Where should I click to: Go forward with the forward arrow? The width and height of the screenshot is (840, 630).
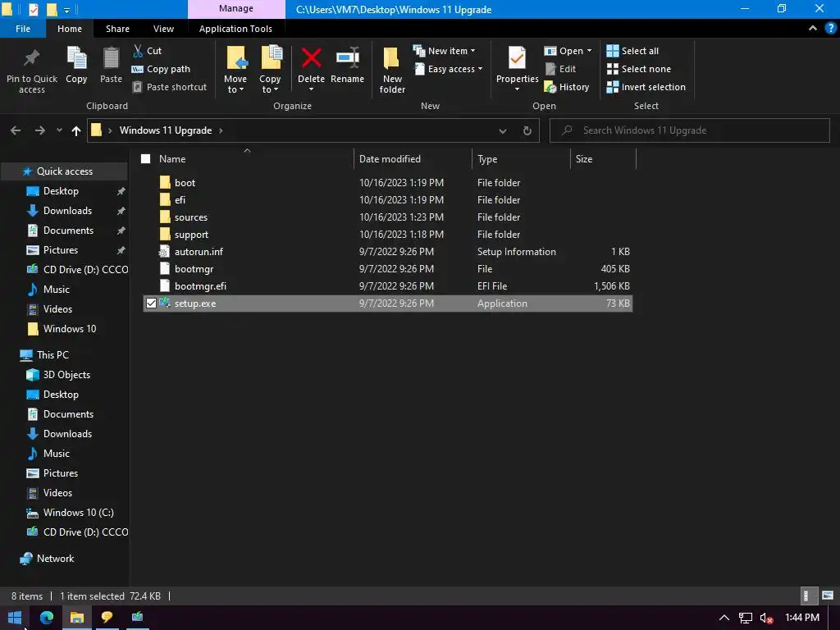pos(39,130)
